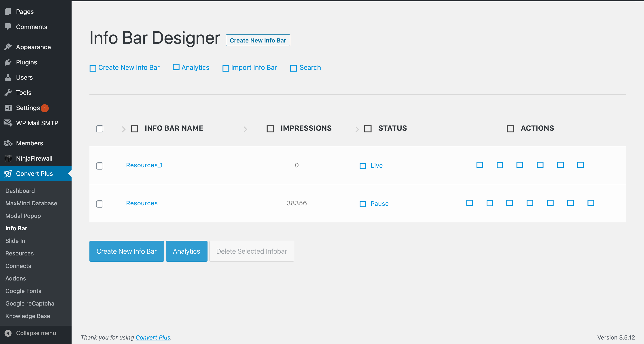Click last action icon in Resources_1 row

580,165
